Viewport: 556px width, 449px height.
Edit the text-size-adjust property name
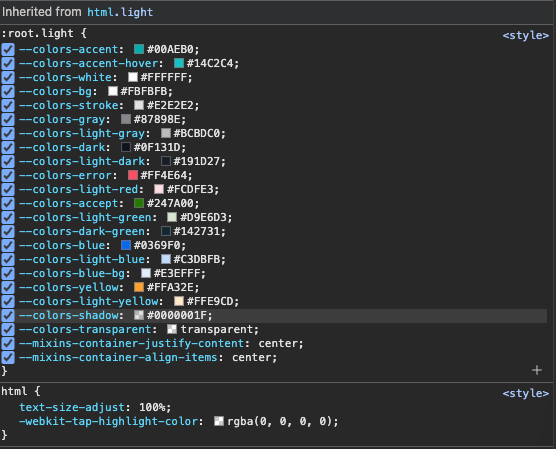click(72, 408)
